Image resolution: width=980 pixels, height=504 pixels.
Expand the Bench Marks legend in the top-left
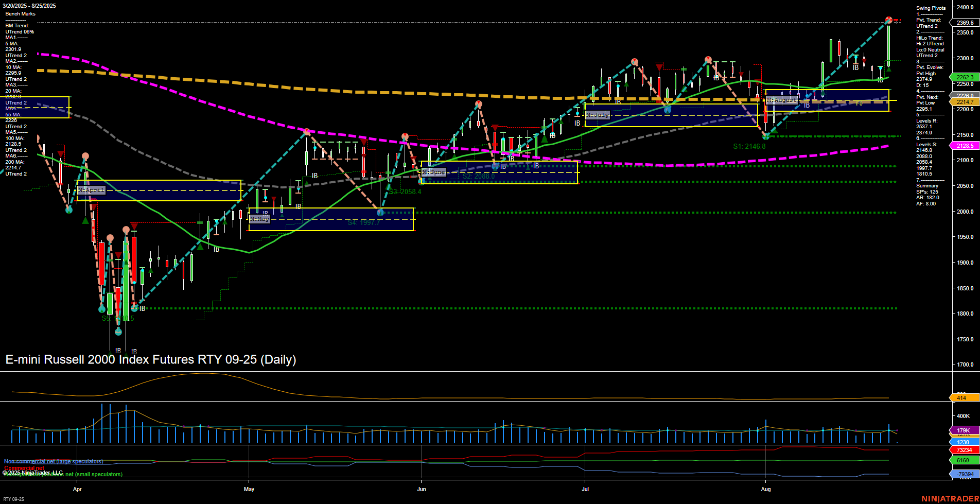[21, 14]
